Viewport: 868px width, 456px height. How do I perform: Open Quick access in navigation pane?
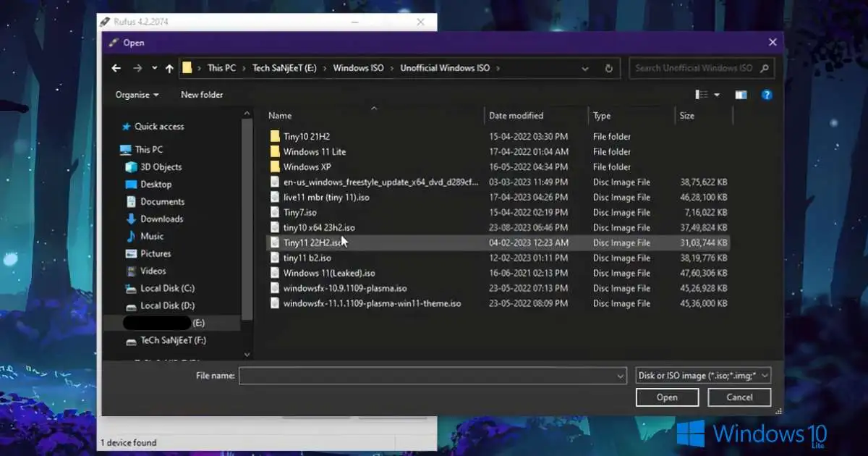coord(159,127)
